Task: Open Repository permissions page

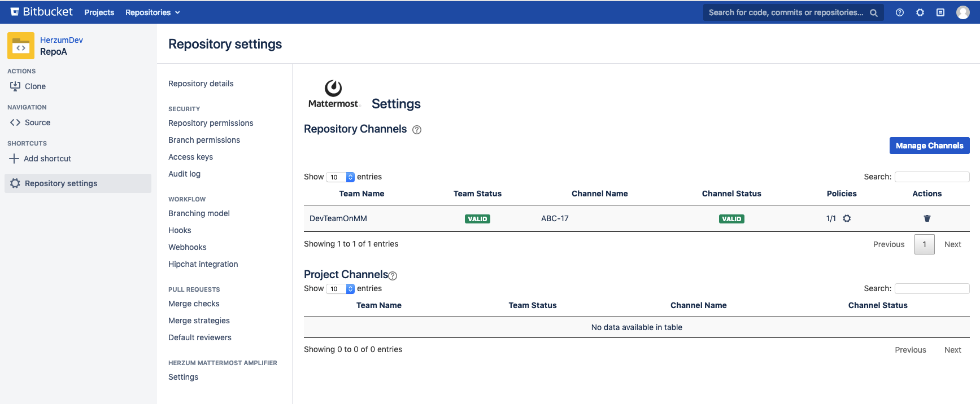Action: click(211, 123)
